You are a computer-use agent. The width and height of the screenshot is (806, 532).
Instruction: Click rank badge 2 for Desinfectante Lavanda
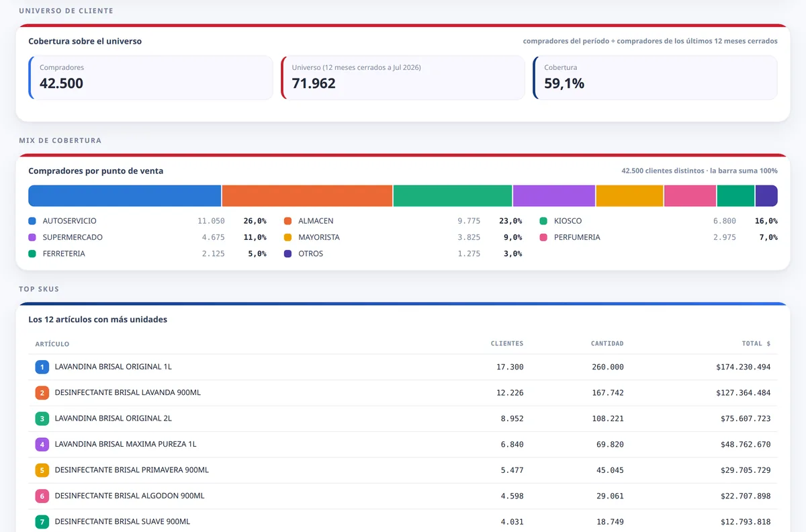tap(42, 392)
